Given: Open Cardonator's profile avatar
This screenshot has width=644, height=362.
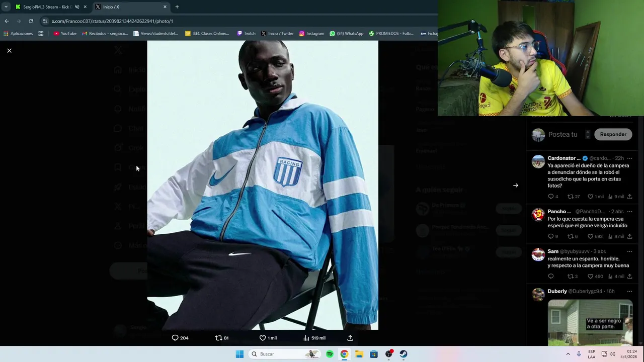Looking at the screenshot, I should pos(538,161).
